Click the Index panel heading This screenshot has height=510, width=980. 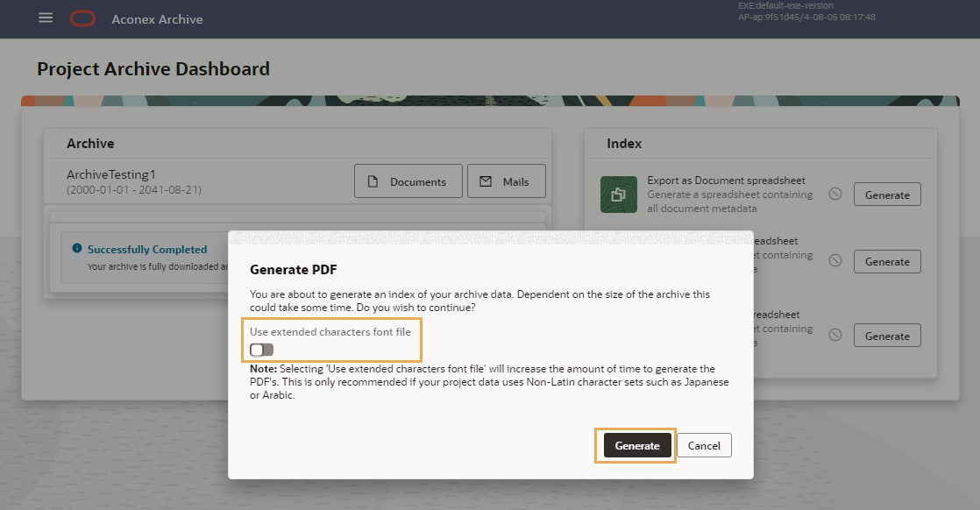coord(624,143)
